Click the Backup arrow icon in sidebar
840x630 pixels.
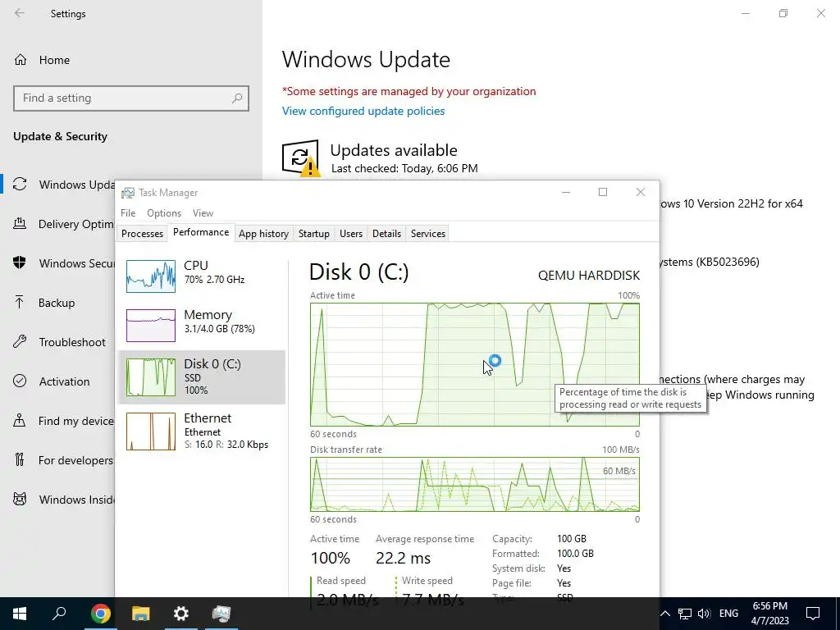[x=20, y=302]
